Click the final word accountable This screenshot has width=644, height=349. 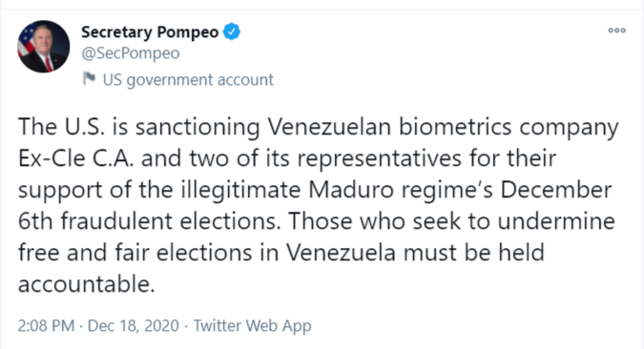tap(86, 284)
